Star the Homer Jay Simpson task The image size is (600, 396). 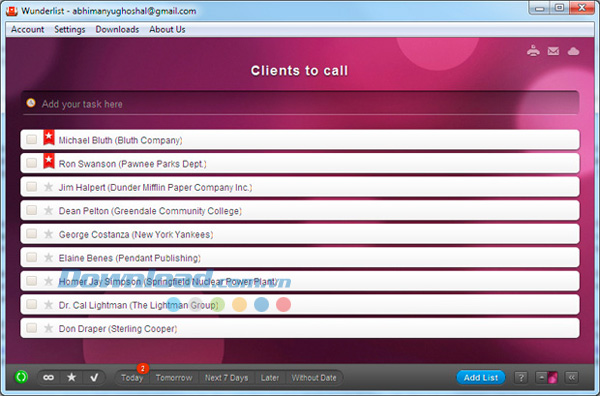(x=48, y=281)
